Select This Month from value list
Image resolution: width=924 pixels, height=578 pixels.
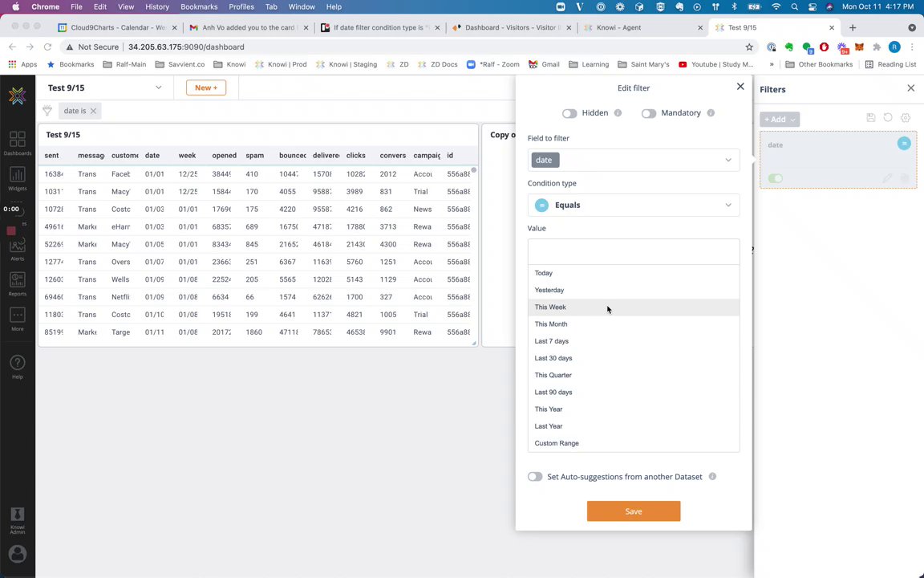(634, 324)
